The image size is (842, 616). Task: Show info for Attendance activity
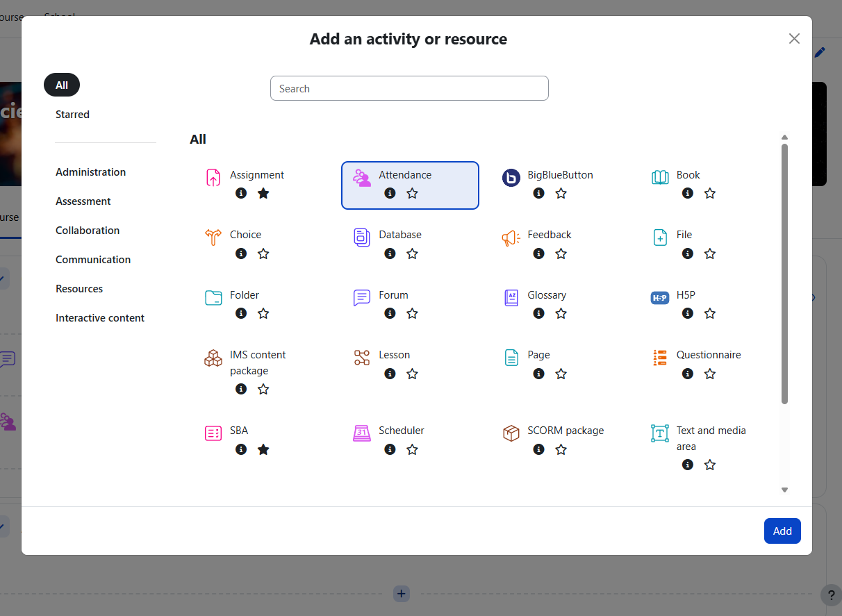click(390, 193)
